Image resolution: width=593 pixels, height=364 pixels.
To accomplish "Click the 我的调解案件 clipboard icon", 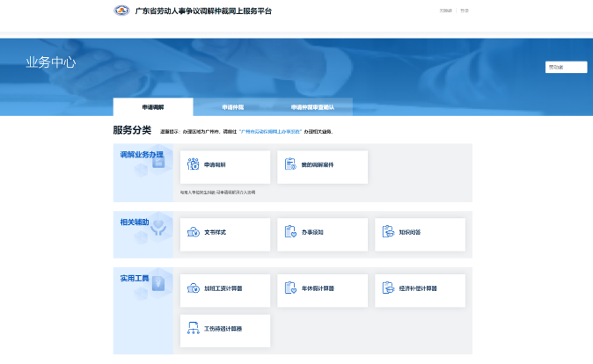I will [x=290, y=164].
